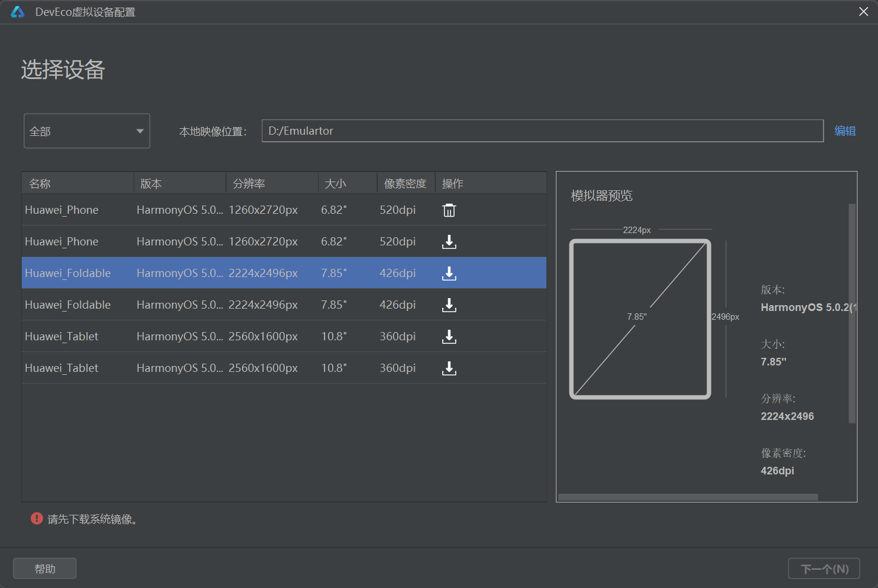
Task: Select the non-highlighted Huawei_Foldable device name
Action: point(68,305)
